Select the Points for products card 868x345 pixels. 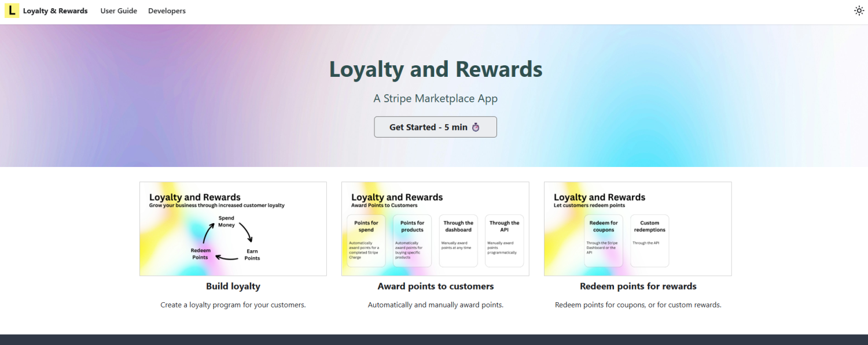click(x=412, y=241)
